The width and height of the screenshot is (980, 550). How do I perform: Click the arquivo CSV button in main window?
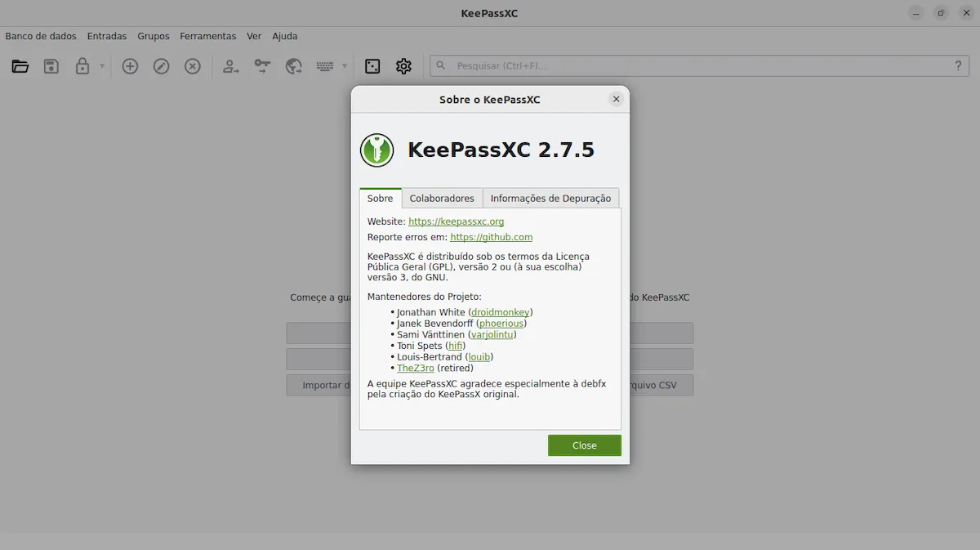[x=661, y=385]
